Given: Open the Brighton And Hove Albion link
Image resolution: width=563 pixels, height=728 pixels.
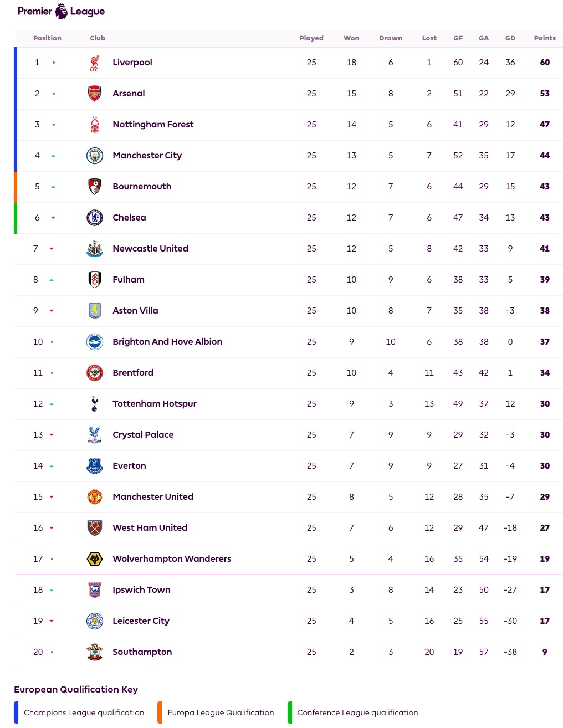Looking at the screenshot, I should coord(167,342).
